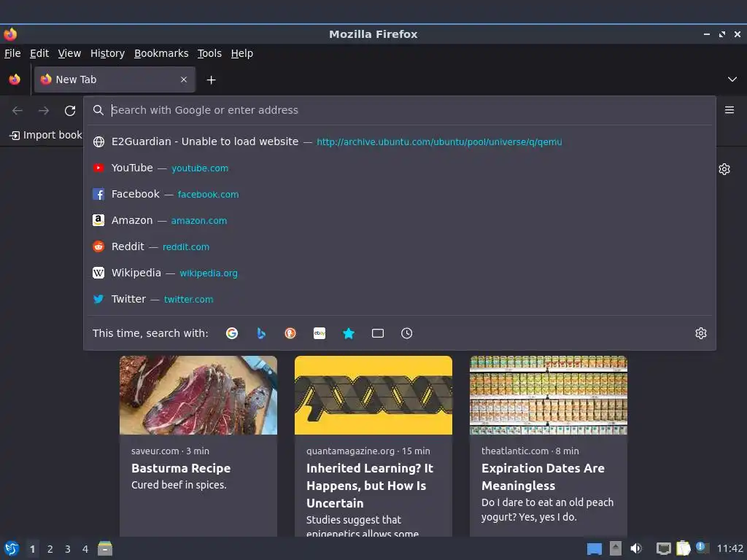Expand the list all tabs chevron
Viewport: 747px width, 560px height.
point(732,79)
